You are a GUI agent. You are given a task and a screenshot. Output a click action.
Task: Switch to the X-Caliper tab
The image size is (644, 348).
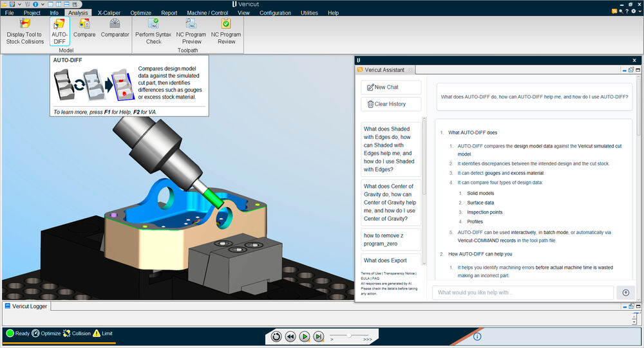pos(109,13)
